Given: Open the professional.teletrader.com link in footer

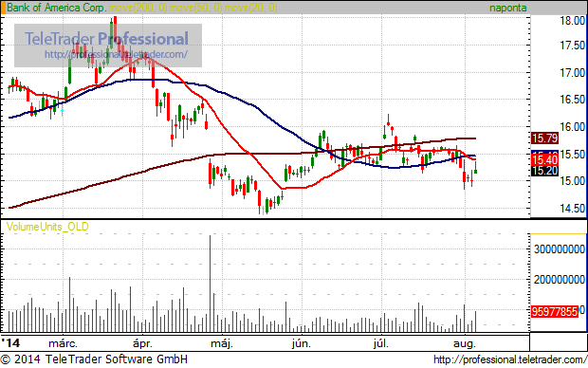Looking at the screenshot, I should pyautogui.click(x=510, y=359).
